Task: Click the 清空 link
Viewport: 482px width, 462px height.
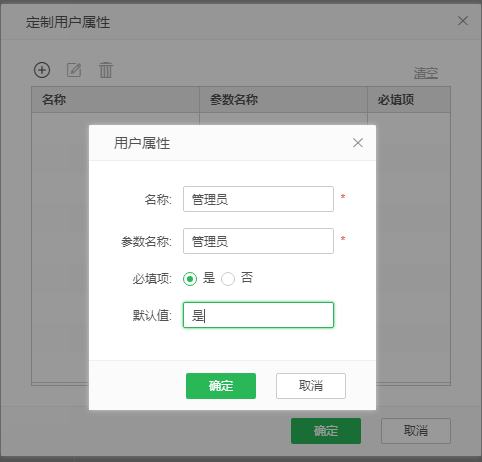Action: (426, 73)
